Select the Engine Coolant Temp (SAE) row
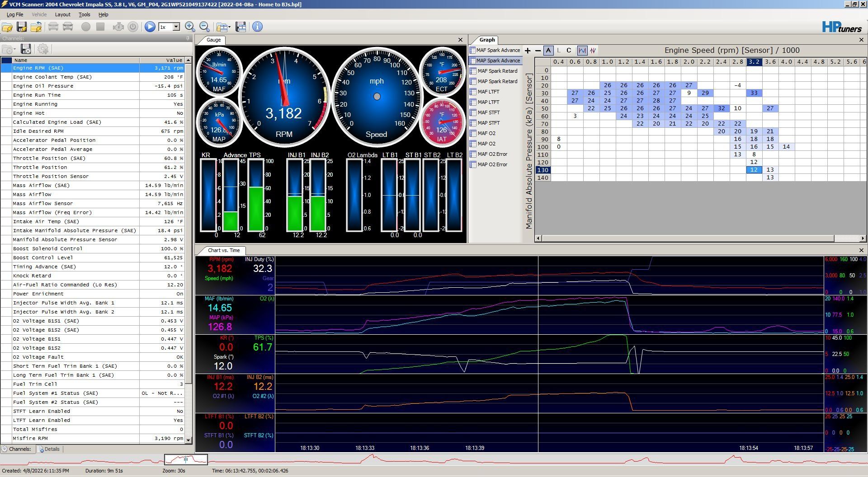The width and height of the screenshot is (868, 477). [x=93, y=77]
